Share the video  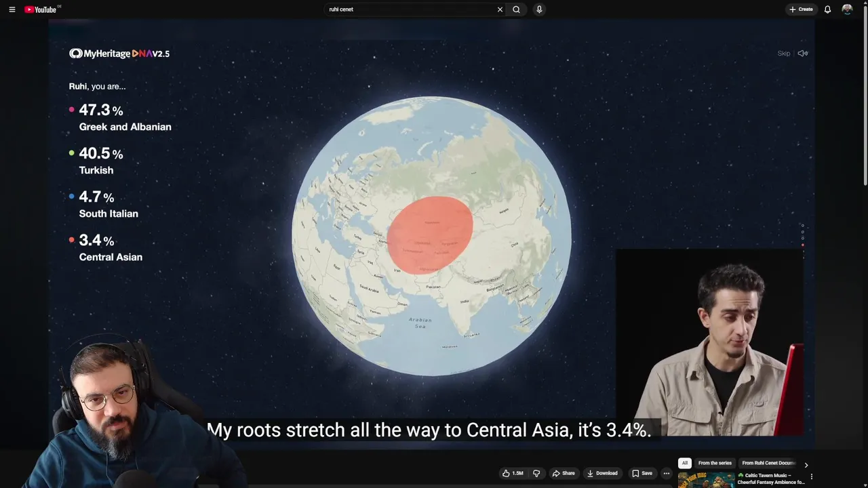[564, 473]
